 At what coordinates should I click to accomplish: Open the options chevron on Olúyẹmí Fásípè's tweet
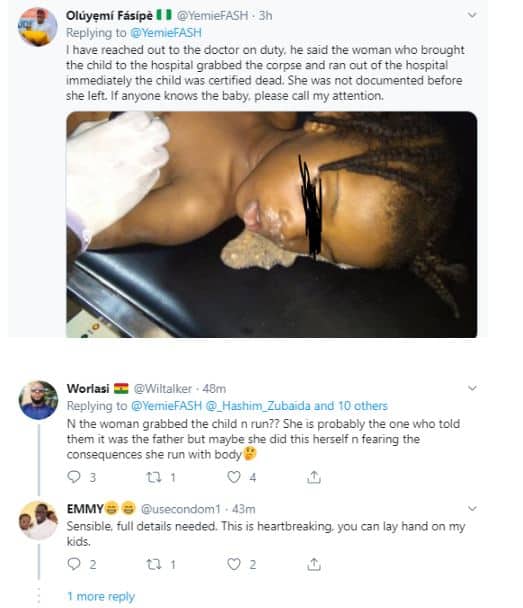[472, 15]
